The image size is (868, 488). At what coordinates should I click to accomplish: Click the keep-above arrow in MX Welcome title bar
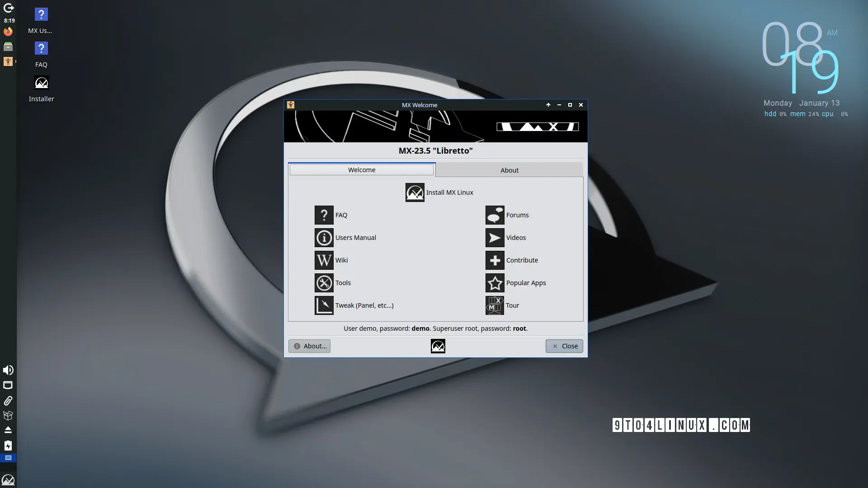pyautogui.click(x=548, y=105)
